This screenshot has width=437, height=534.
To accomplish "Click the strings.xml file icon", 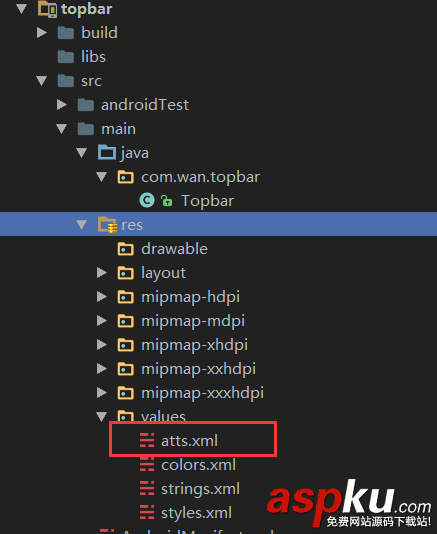I will [x=147, y=488].
